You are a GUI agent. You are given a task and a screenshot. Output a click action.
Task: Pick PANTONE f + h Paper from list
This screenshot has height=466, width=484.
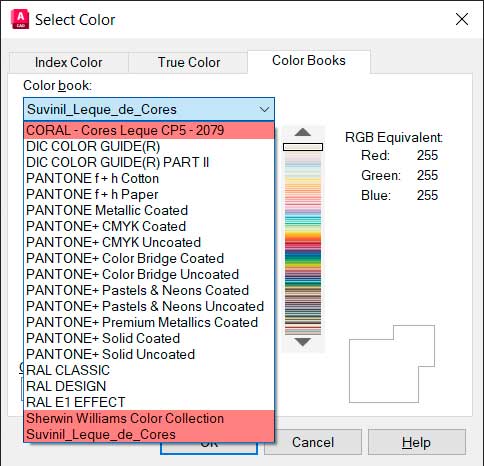[x=149, y=194]
